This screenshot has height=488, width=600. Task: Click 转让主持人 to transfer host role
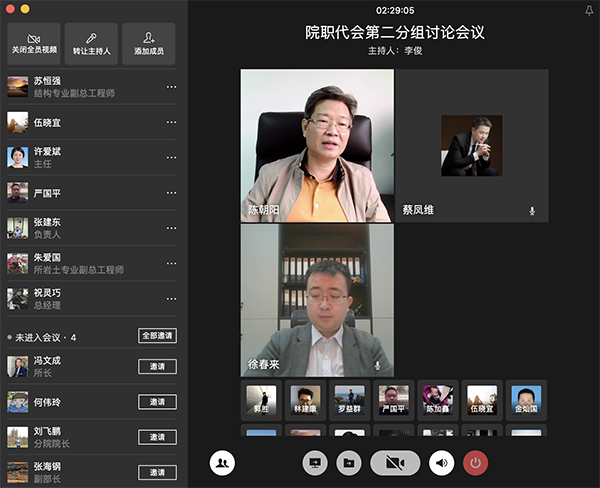point(91,43)
